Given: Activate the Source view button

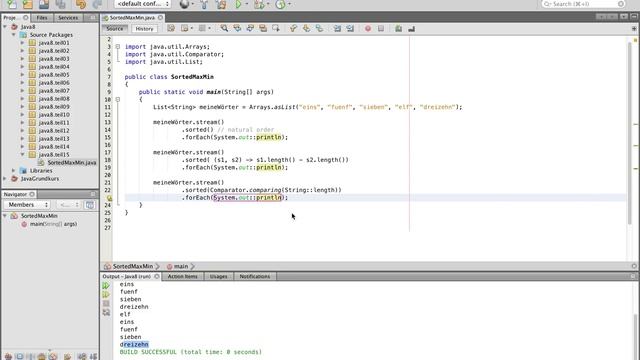Looking at the screenshot, I should tap(115, 29).
